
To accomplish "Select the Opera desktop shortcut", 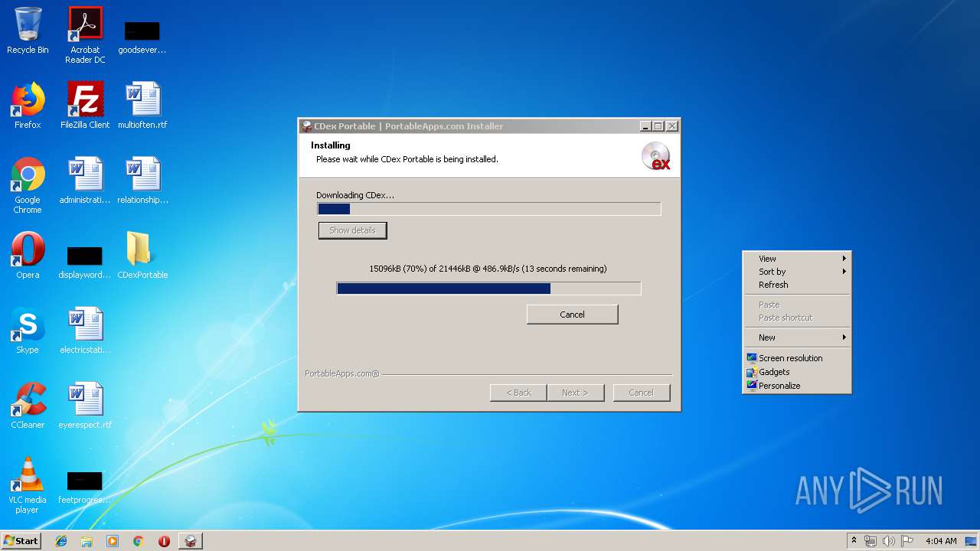I will 28,256.
